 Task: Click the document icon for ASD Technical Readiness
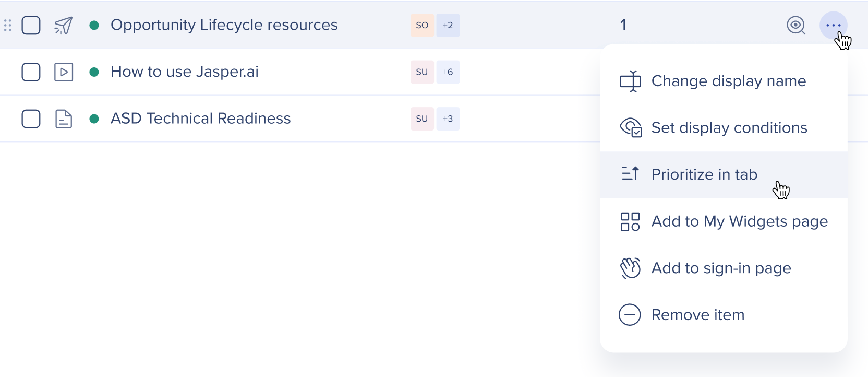click(64, 119)
